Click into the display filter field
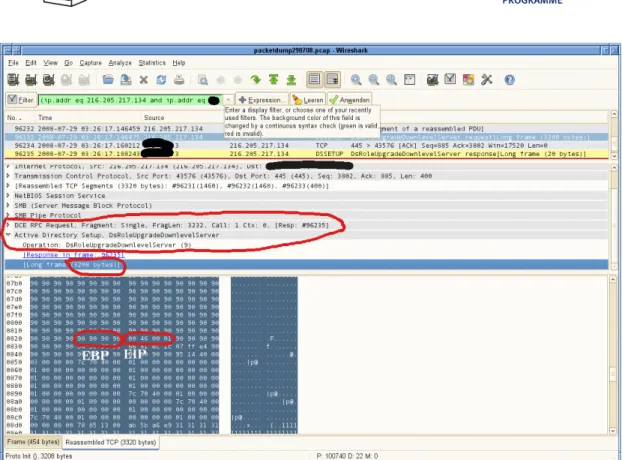The width and height of the screenshot is (622, 460). pos(129,100)
